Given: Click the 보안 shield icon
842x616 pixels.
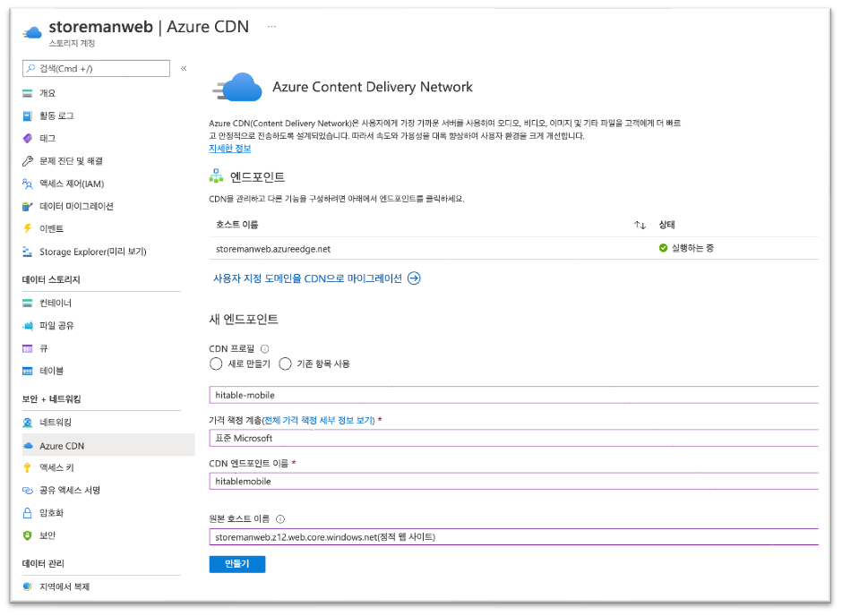Looking at the screenshot, I should 28,535.
